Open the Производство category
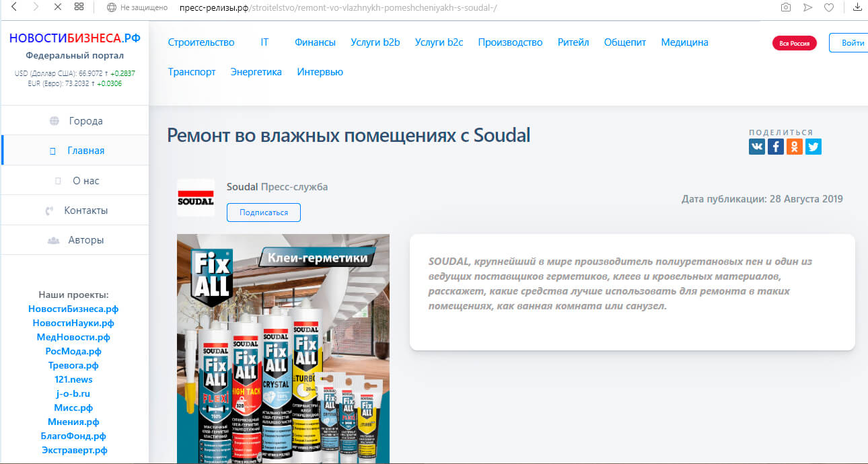868x464 pixels. (x=510, y=42)
